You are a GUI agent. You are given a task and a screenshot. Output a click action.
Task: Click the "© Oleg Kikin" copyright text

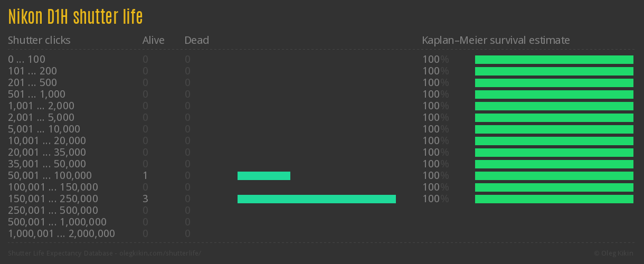click(614, 253)
